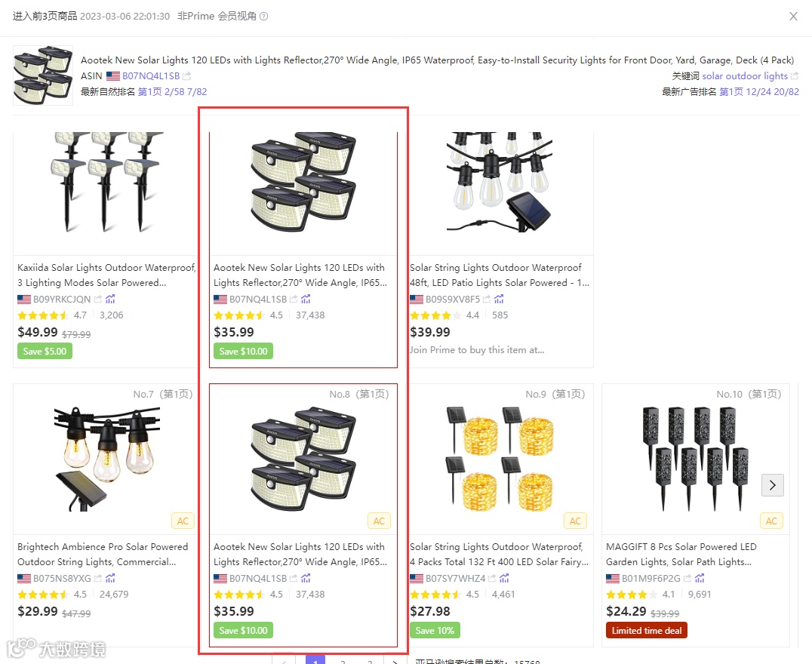Open ad ranking link 第1页 12/24 20/82

tap(759, 91)
